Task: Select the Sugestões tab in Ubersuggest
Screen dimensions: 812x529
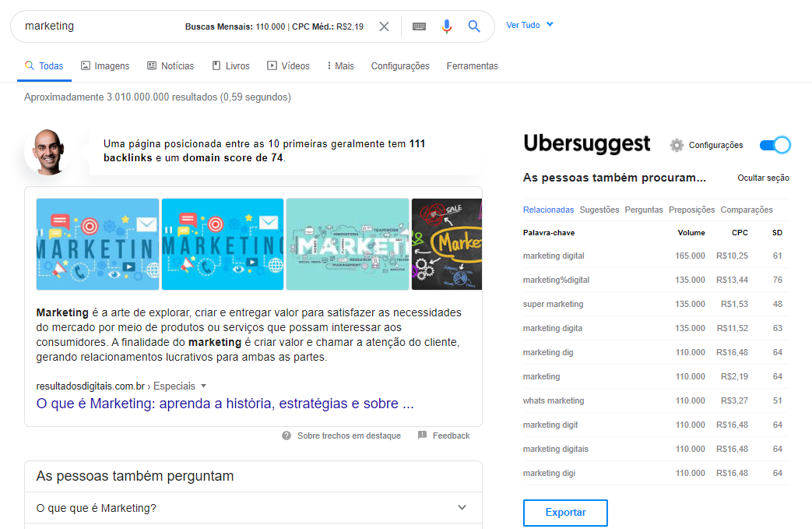Action: point(599,210)
